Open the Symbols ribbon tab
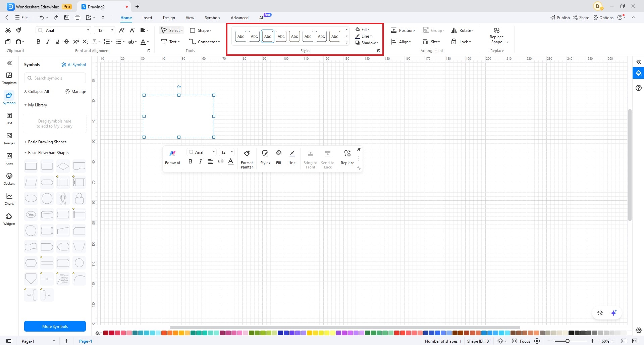The height and width of the screenshot is (345, 644). click(x=212, y=17)
